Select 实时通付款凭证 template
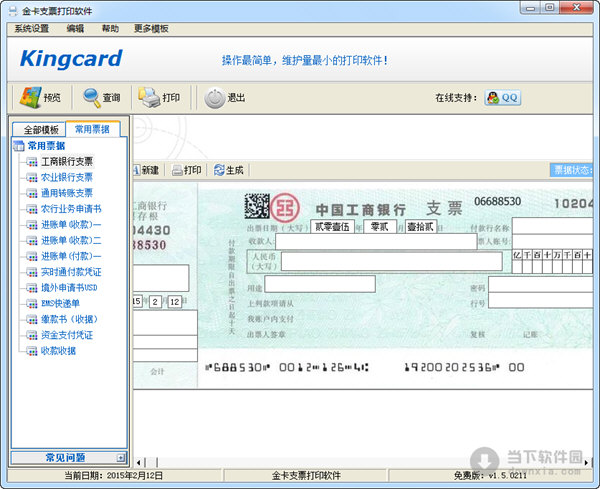600x489 pixels. pos(71,272)
